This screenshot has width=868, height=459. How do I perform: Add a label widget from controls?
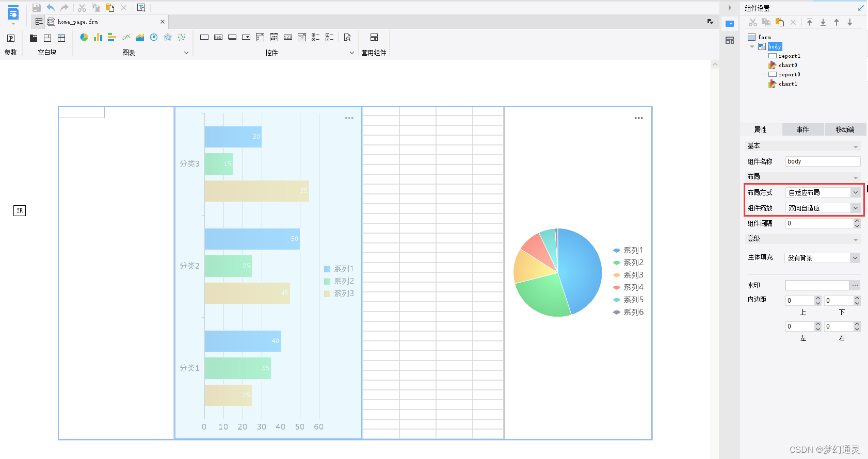(x=218, y=37)
